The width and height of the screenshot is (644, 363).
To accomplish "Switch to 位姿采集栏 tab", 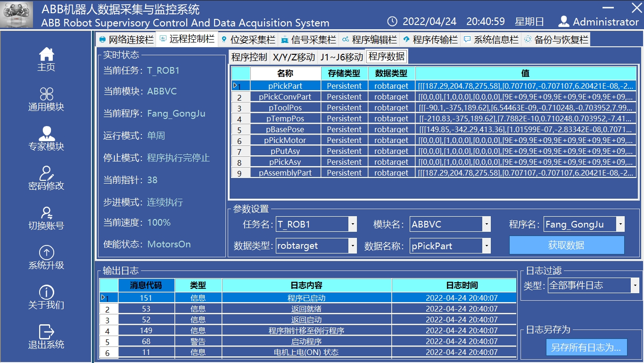I will 248,39.
